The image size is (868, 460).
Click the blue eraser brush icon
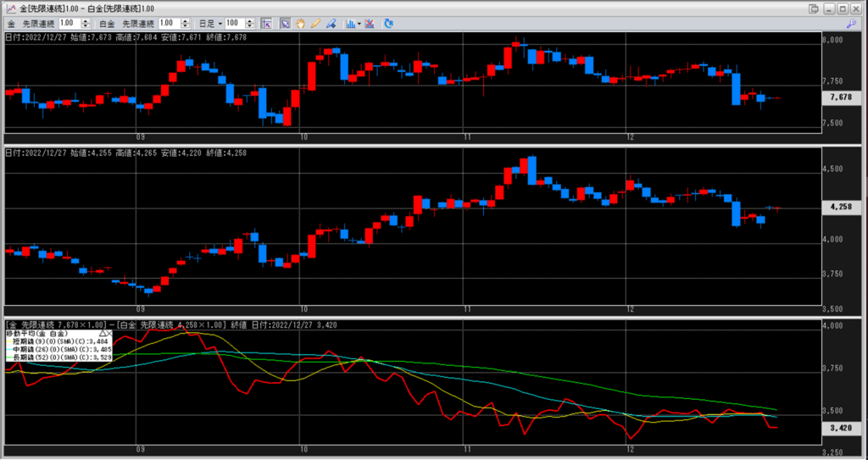[329, 24]
